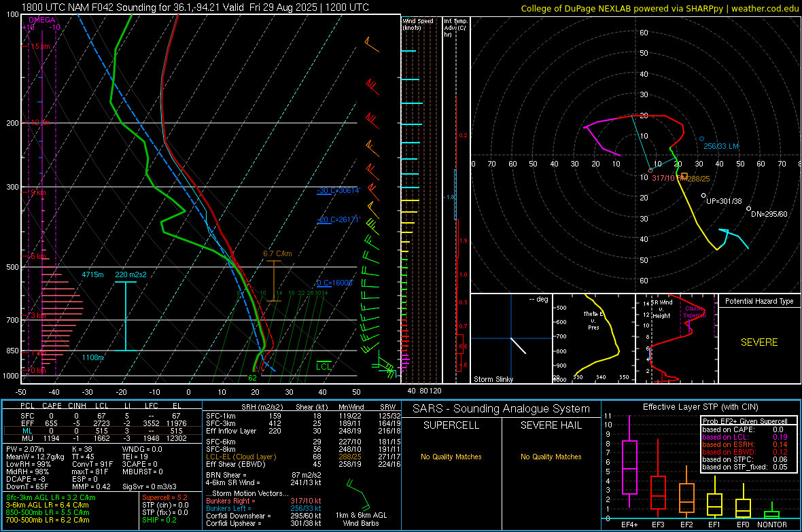Click No Quality Matches under SEVERE HAIL
The height and width of the screenshot is (532, 802).
point(551,457)
